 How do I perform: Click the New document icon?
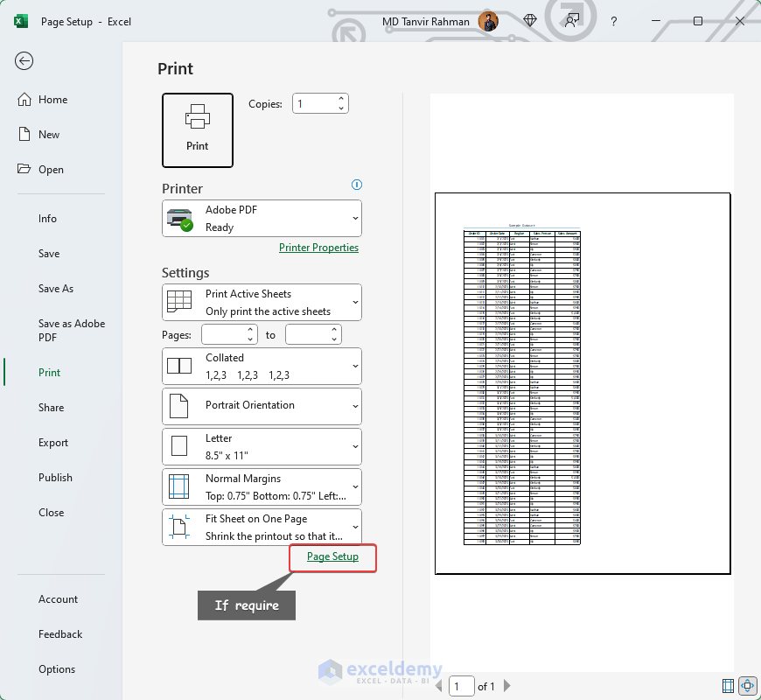(x=24, y=134)
